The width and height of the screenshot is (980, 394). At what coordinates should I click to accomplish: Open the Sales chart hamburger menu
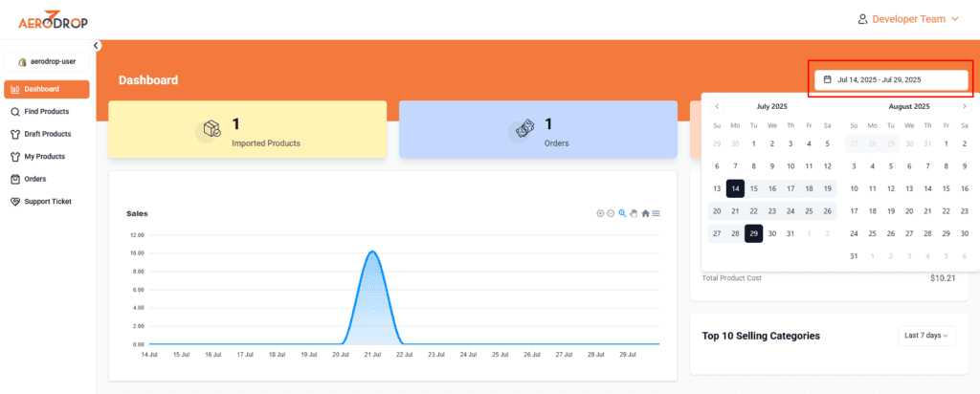pyautogui.click(x=657, y=213)
